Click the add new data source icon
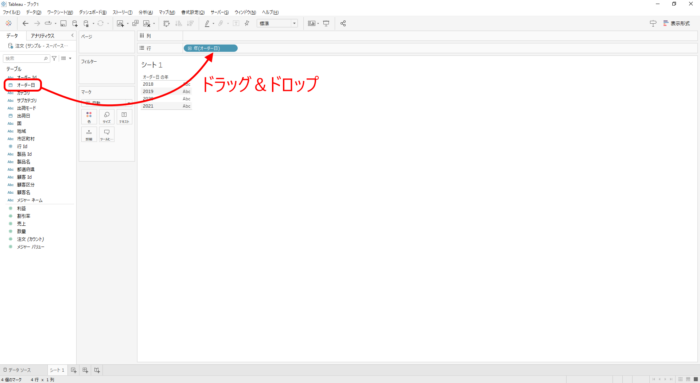 (75, 23)
